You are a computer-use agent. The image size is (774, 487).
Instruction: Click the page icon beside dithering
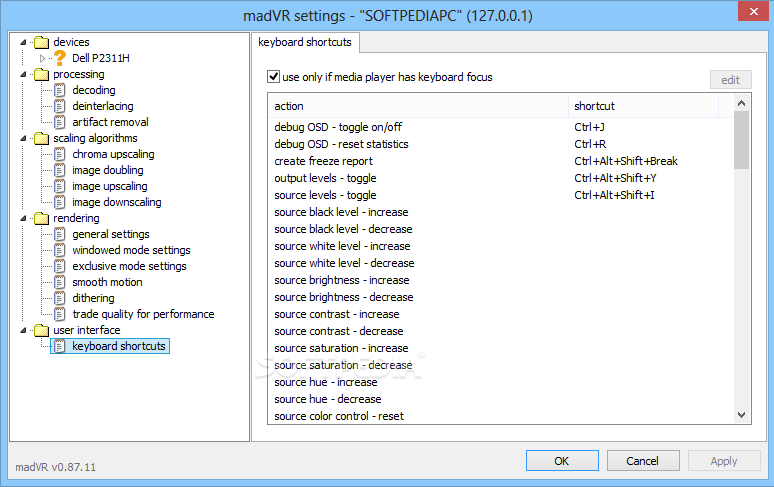(x=59, y=298)
